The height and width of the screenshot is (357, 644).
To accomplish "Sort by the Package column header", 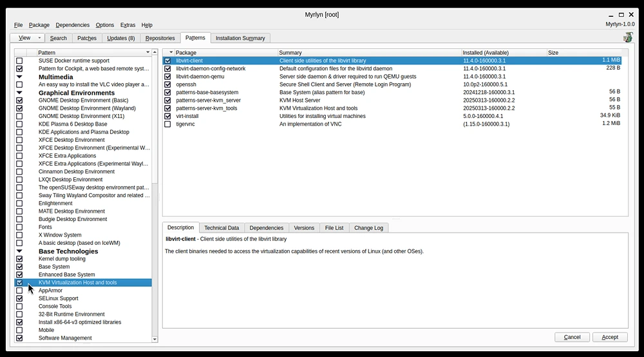I will coord(226,53).
